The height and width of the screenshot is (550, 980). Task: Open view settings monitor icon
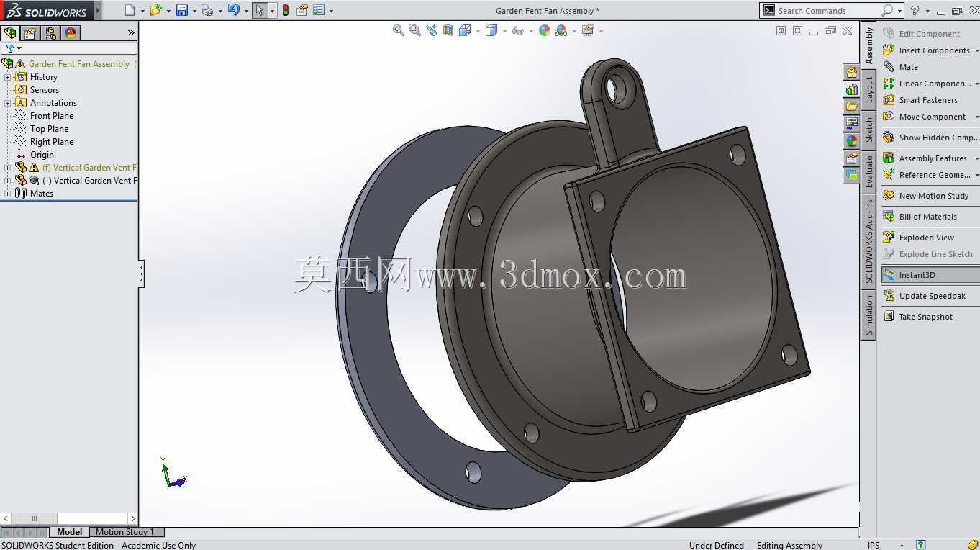(x=588, y=30)
